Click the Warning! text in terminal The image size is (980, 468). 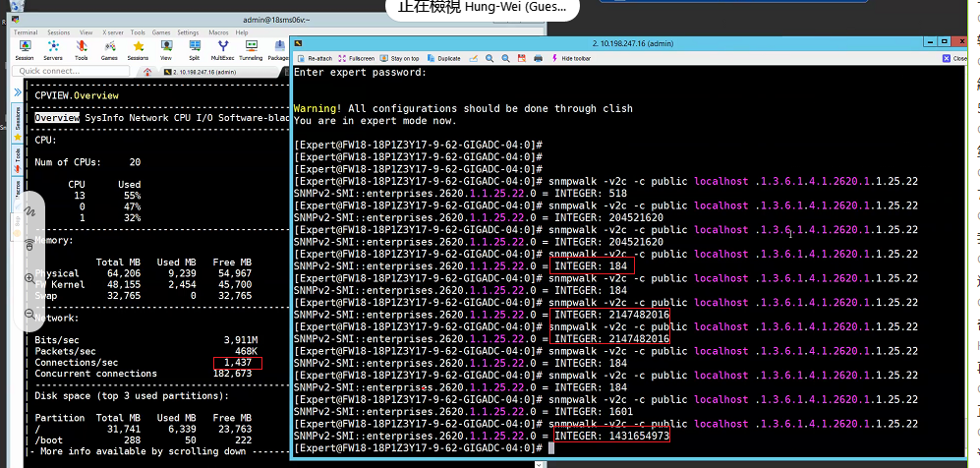[317, 109]
